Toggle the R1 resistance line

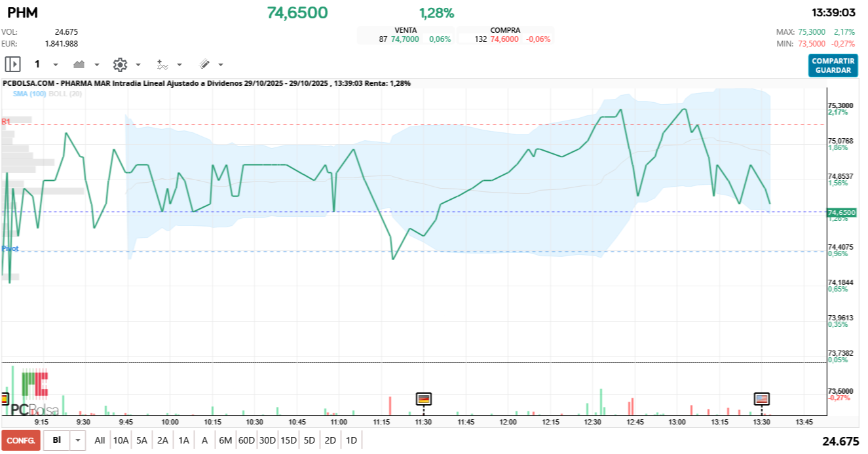point(6,121)
